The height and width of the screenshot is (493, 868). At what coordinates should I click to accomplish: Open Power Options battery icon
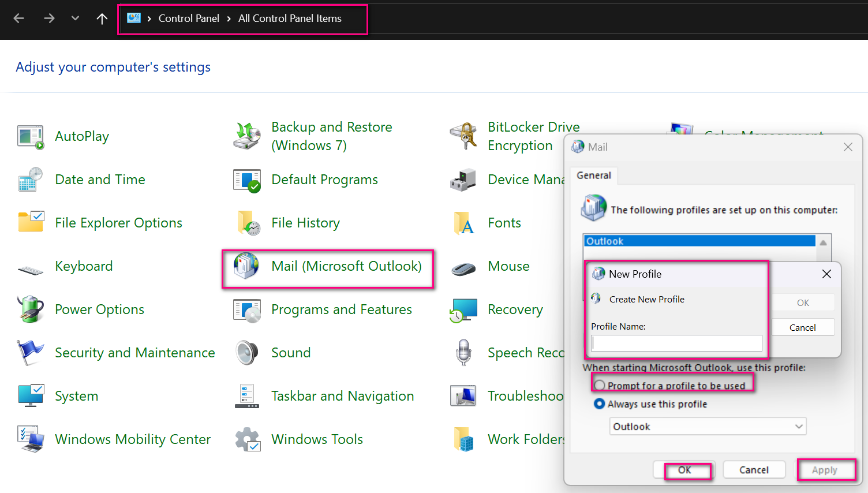click(30, 309)
